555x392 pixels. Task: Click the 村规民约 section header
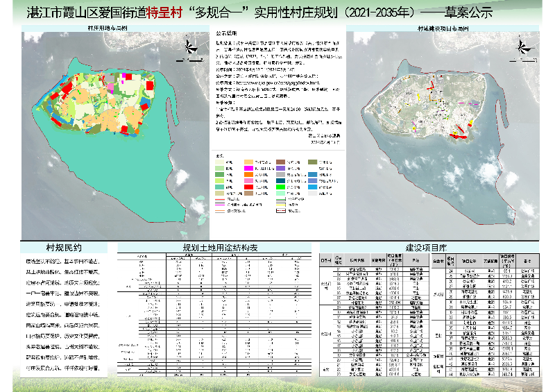64,248
